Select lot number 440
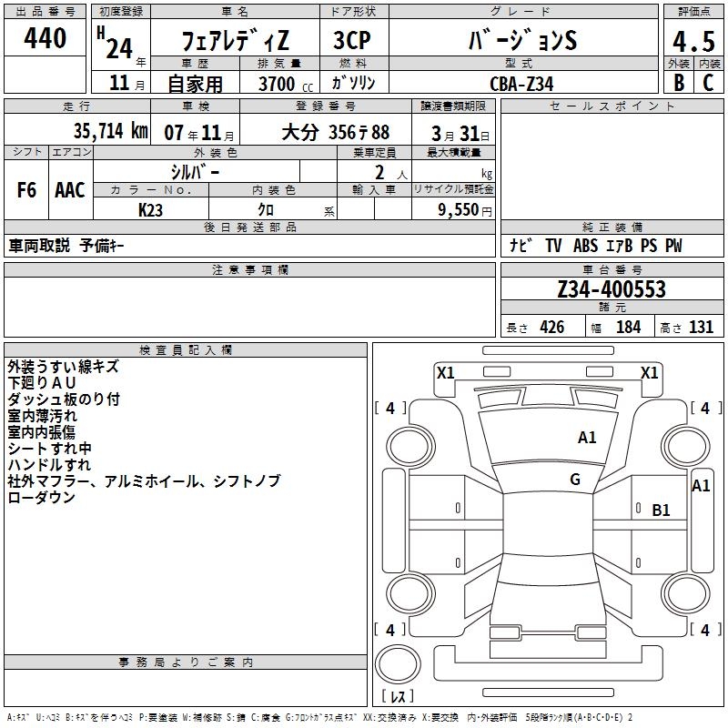Viewport: 728px width, 728px height. pyautogui.click(x=45, y=37)
